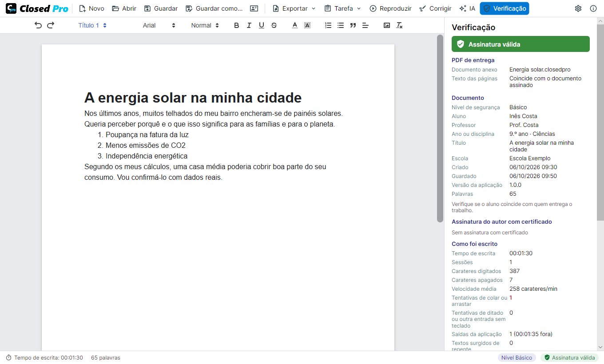Toggle strikethrough formatting
The width and height of the screenshot is (604, 364).
274,25
